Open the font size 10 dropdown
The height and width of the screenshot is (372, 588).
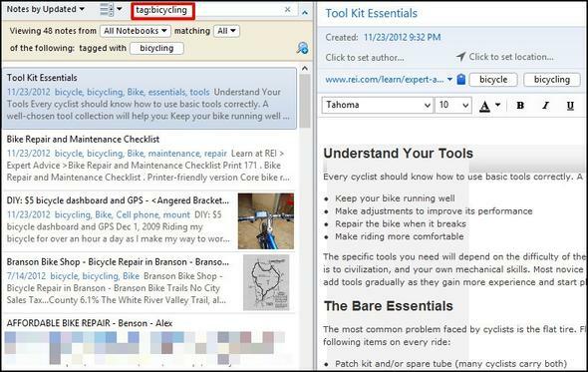453,105
